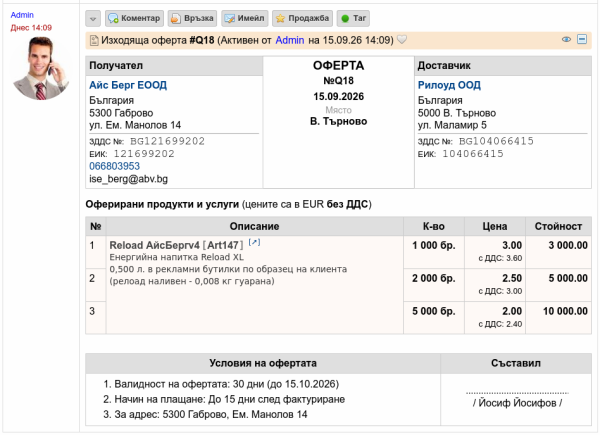Screen dimensions: 600x435
Task: Click the Цена column header
Action: pos(495,226)
